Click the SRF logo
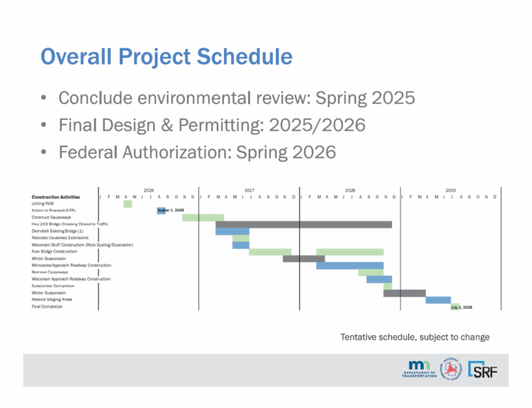Viewport: 532px width, 408px height. point(482,371)
